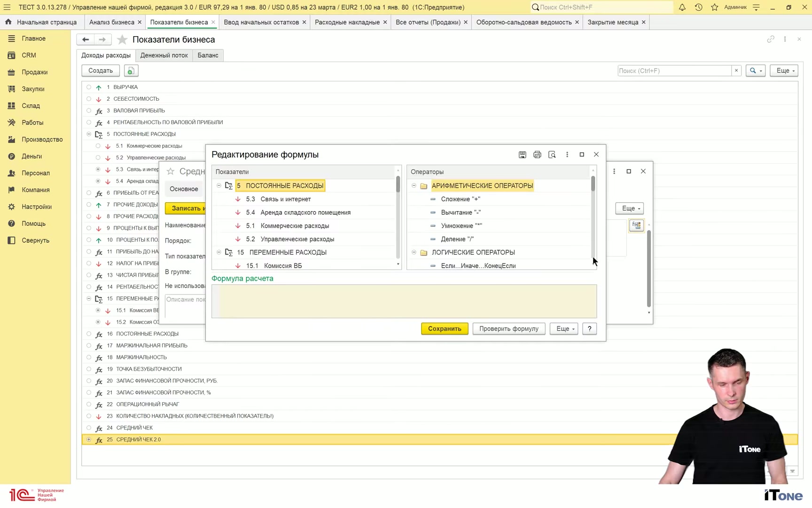Click the green create-group icon next to Создать
This screenshot has height=508, width=812.
(131, 71)
